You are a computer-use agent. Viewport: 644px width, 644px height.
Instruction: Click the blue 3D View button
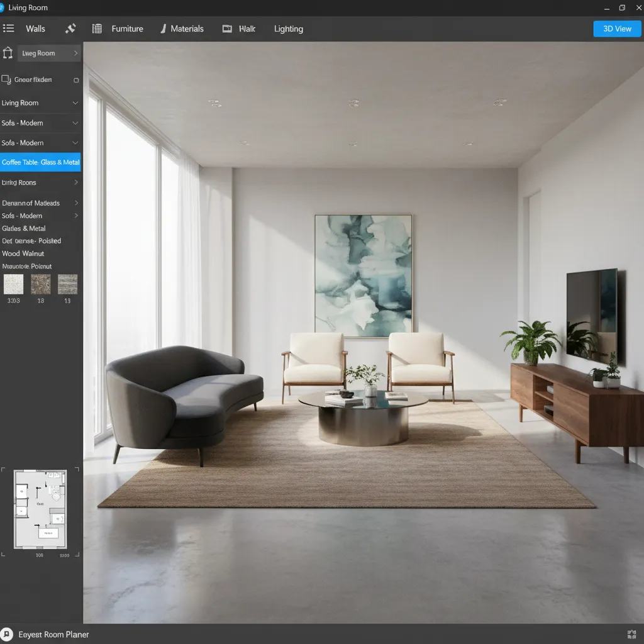617,28
